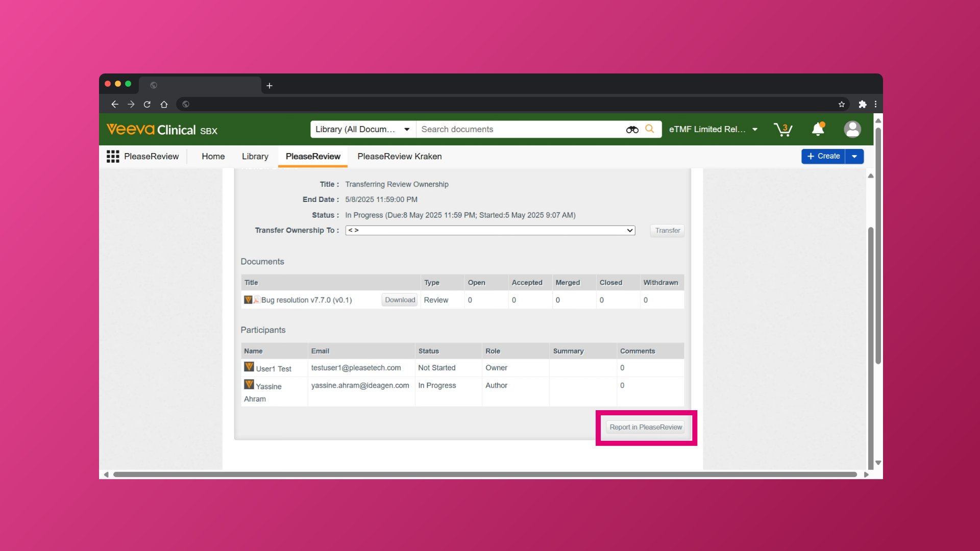Expand the Create button dropdown arrow
The width and height of the screenshot is (980, 551).
pyautogui.click(x=854, y=156)
